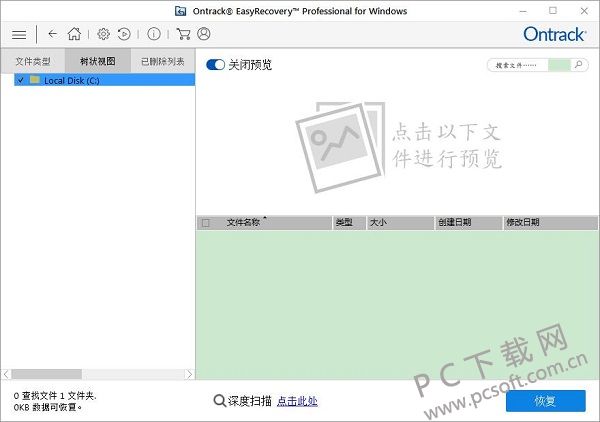This screenshot has width=600, height=422.
Task: Sort by 修改日期 column header
Action: [550, 223]
